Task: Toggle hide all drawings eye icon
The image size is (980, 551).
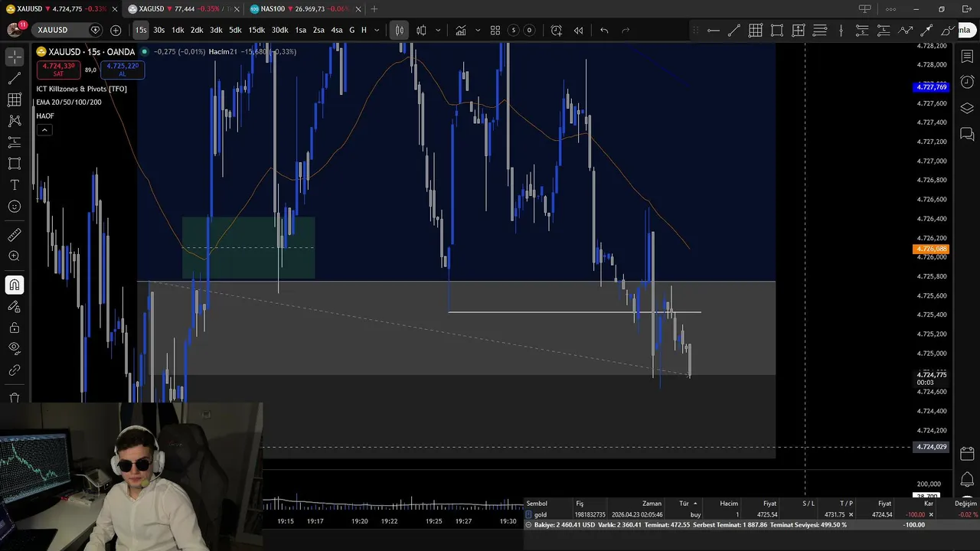Action: point(15,349)
